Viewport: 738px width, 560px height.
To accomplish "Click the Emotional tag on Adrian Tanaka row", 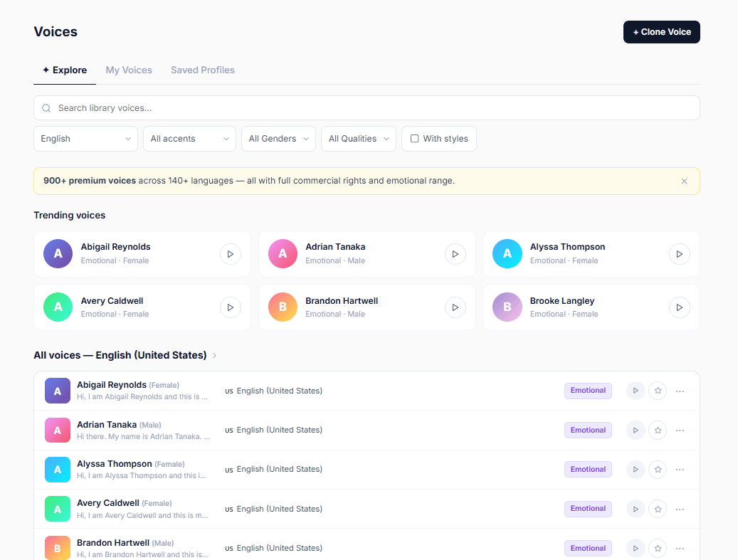I will click(x=588, y=430).
